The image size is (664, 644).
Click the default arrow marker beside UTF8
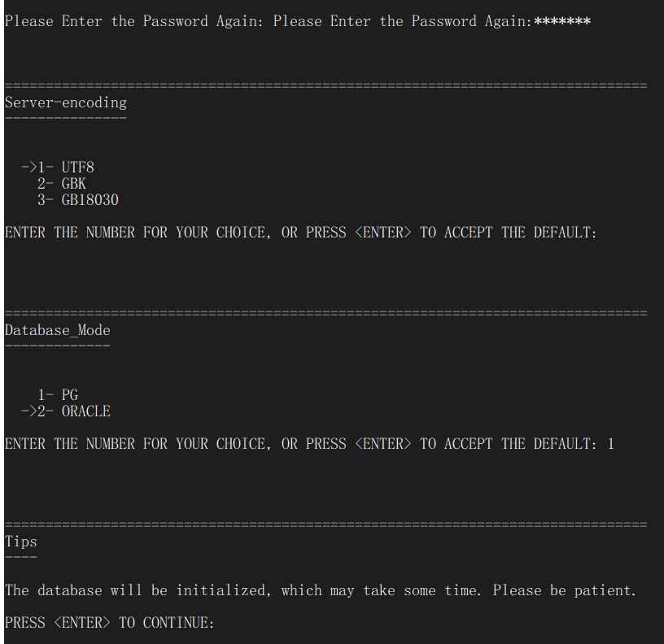(x=29, y=168)
